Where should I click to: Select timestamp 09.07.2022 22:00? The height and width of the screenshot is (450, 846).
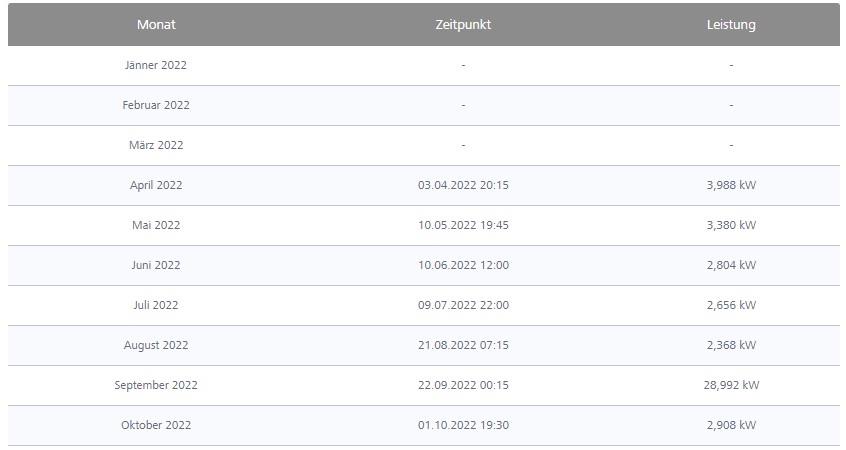(x=463, y=305)
